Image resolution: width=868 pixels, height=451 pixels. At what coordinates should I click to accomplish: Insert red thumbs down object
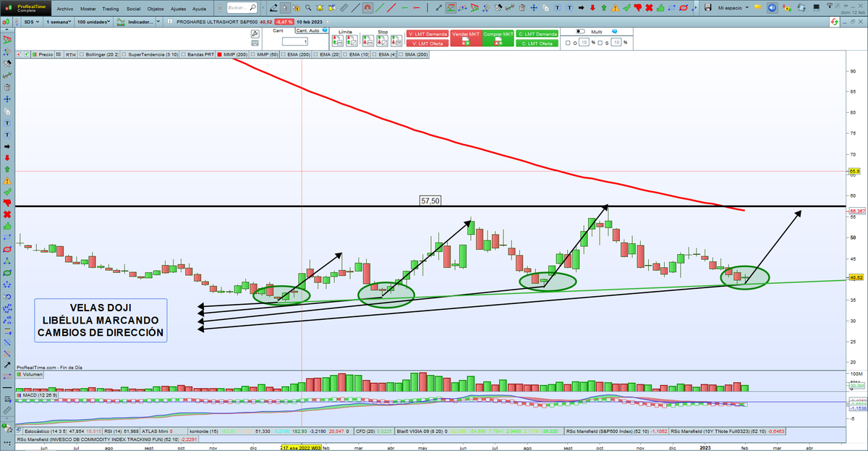pos(637,7)
